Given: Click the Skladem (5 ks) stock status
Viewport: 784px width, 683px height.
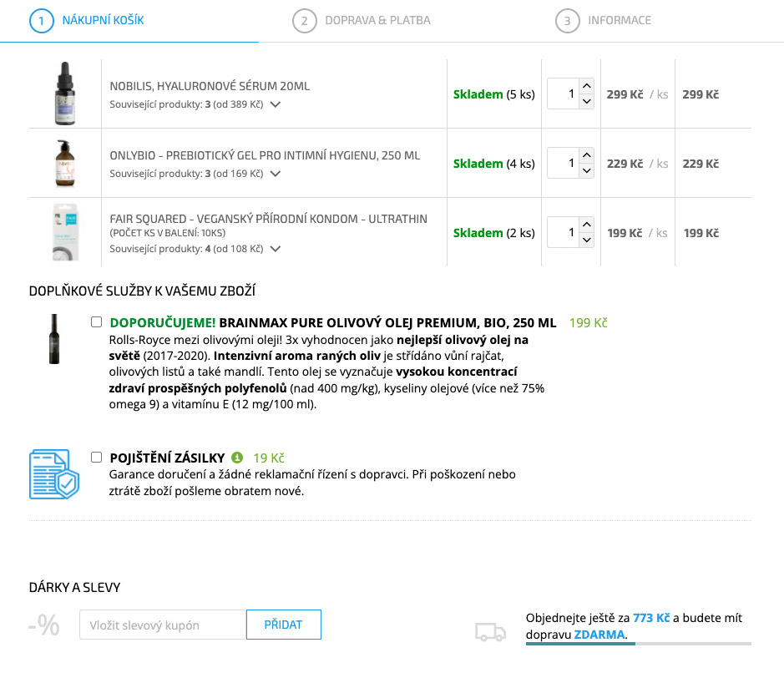Looking at the screenshot, I should pos(494,94).
